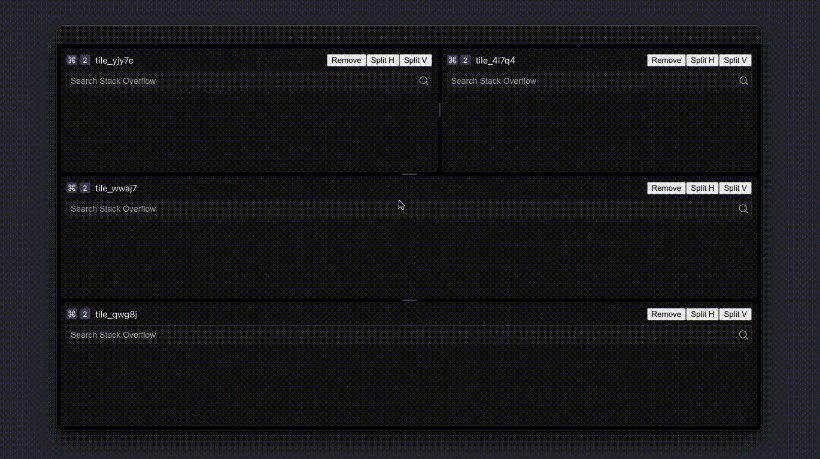Click the search magnifier icon in tile_qwg8j

tap(743, 335)
